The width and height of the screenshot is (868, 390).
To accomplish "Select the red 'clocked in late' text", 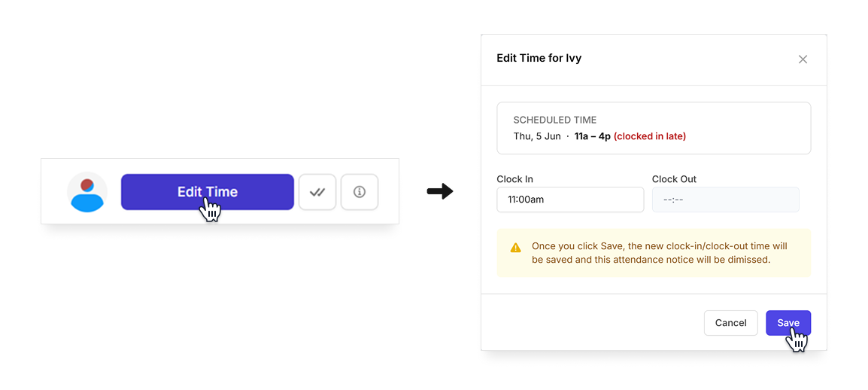I will point(649,136).
